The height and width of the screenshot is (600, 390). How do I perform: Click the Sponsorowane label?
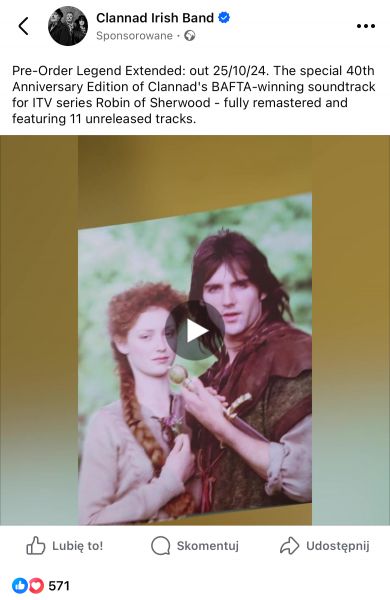click(134, 36)
